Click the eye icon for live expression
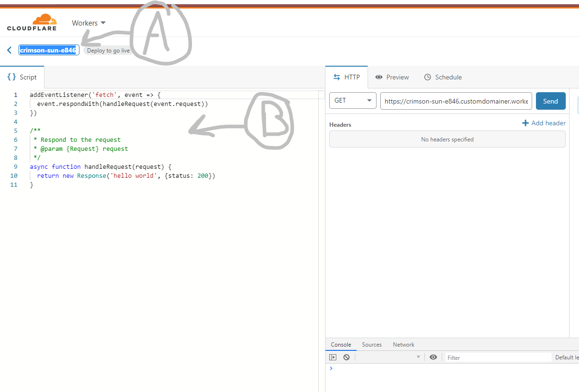The width and height of the screenshot is (579, 392). point(433,357)
